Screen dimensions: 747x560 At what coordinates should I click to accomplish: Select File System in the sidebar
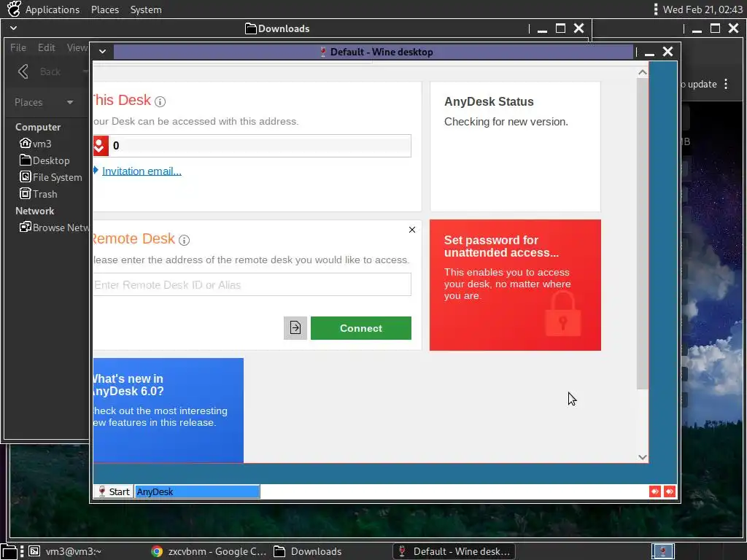51,177
